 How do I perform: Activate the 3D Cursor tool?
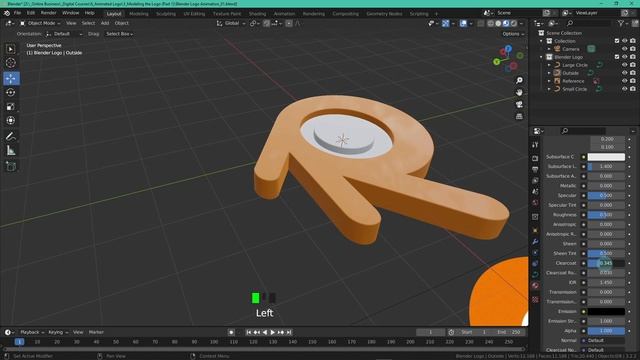[11, 63]
